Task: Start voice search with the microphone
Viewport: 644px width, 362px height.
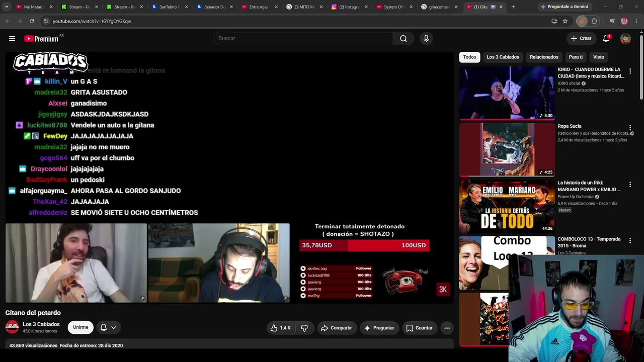Action: [x=426, y=39]
